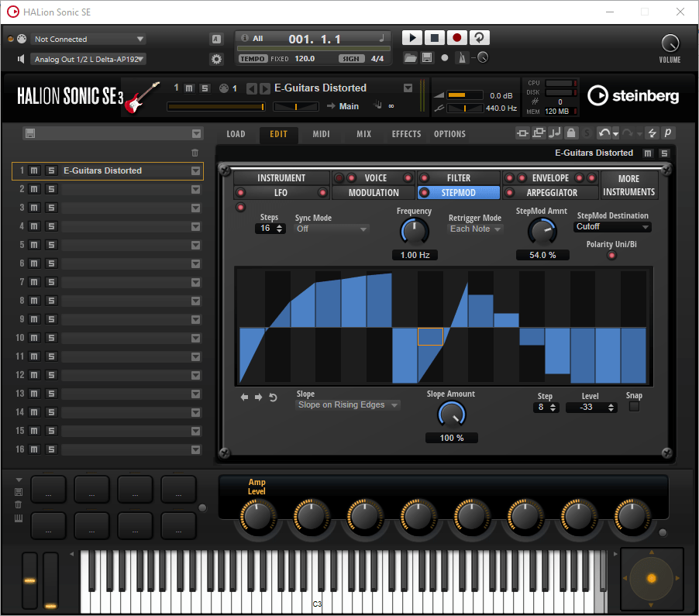The height and width of the screenshot is (616, 699).
Task: Open the Sync Mode dropdown
Action: [x=332, y=229]
